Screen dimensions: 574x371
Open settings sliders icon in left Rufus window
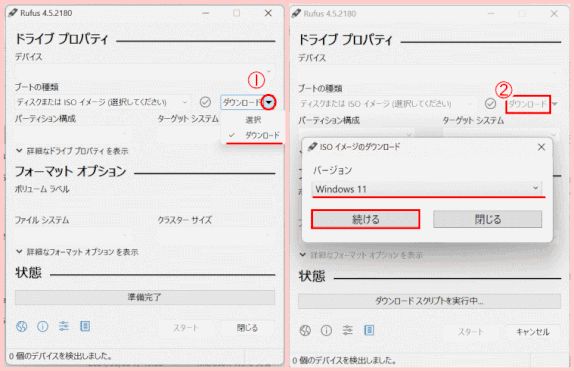[64, 326]
